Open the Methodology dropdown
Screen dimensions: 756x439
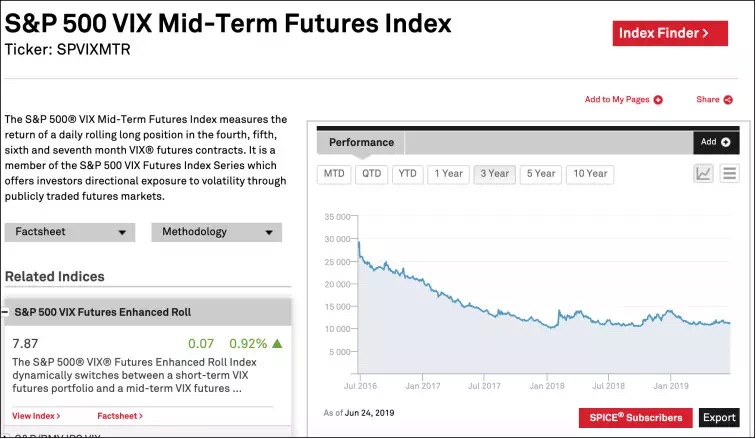(x=216, y=232)
